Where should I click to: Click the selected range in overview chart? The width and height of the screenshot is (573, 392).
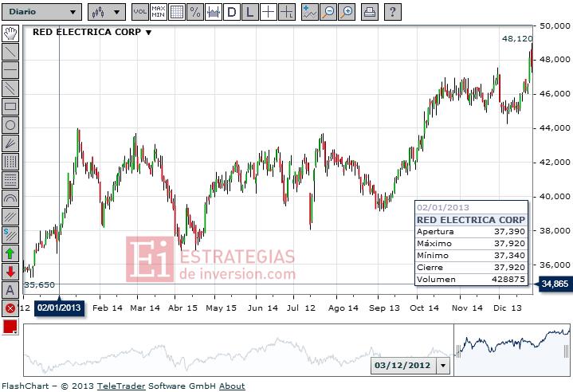512,350
